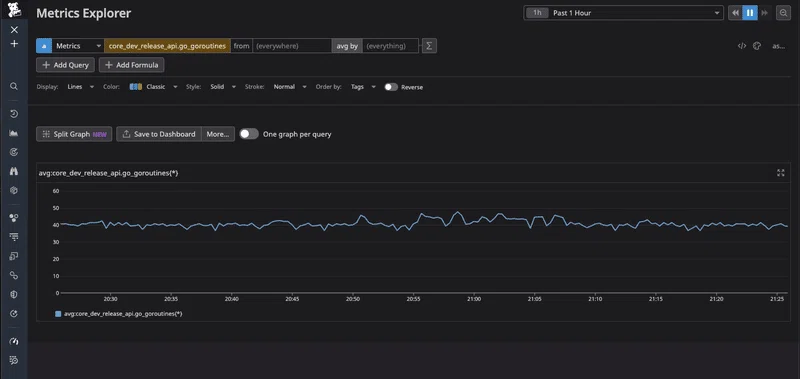Open the Metrics source dropdown
Image resolution: width=800 pixels, height=379 pixels.
point(78,46)
